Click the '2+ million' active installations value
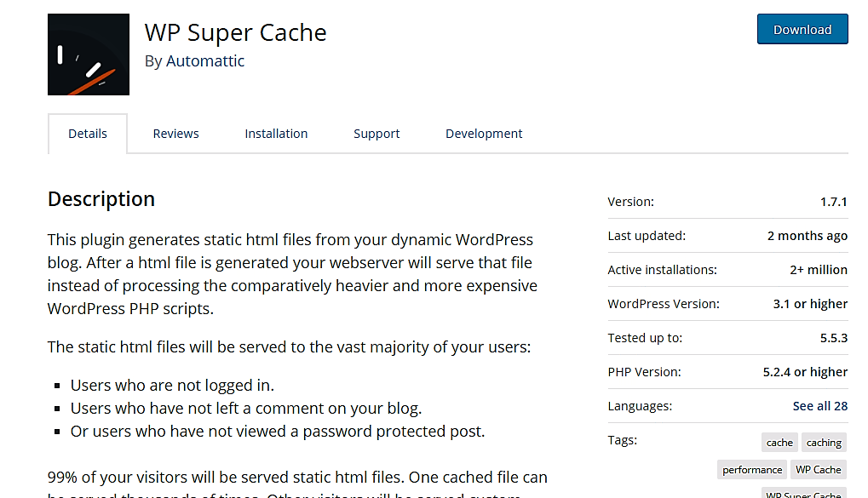The width and height of the screenshot is (868, 498). click(819, 270)
